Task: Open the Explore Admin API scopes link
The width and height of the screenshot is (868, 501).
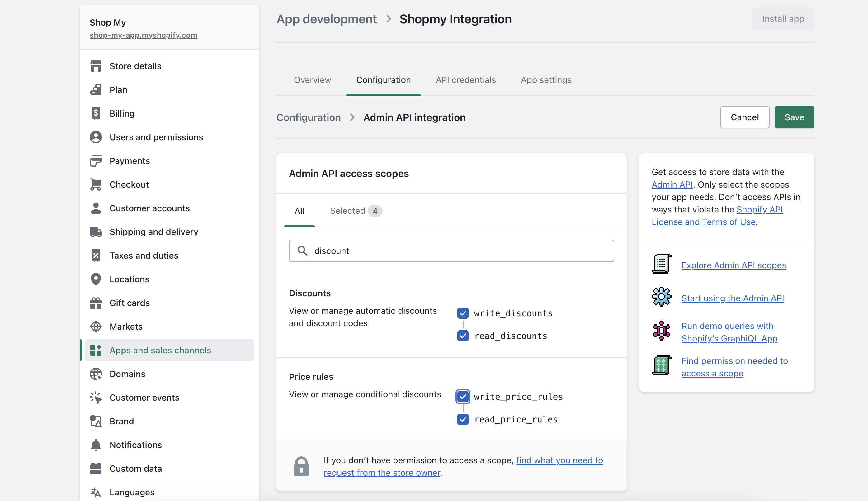Action: pyautogui.click(x=734, y=265)
